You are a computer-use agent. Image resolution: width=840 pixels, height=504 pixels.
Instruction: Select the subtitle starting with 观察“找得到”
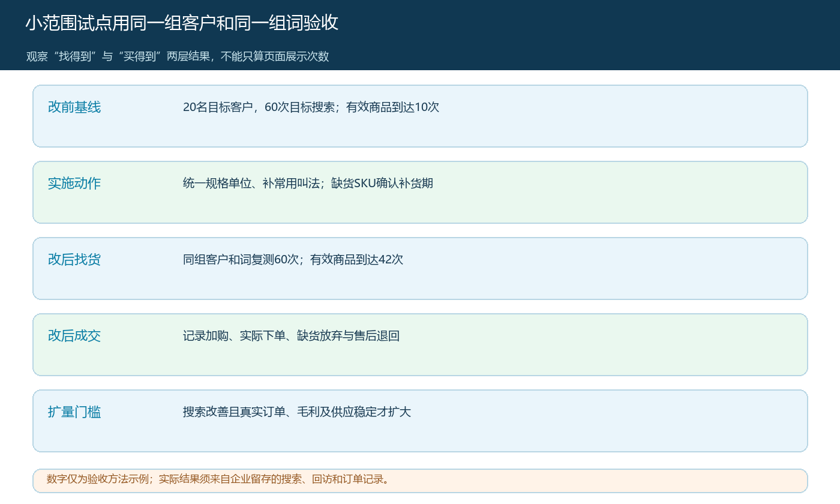point(178,56)
